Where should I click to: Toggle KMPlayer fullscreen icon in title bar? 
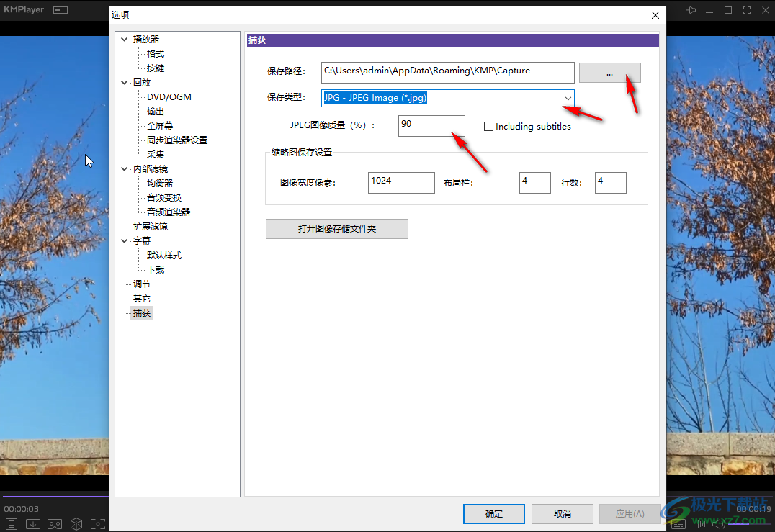click(x=747, y=10)
